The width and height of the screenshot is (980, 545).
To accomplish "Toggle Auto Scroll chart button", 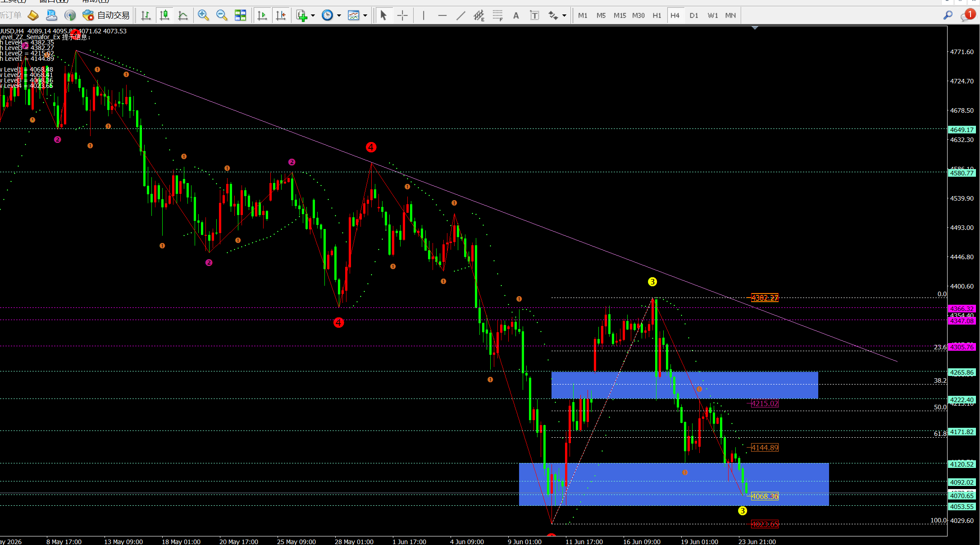I will click(x=262, y=15).
